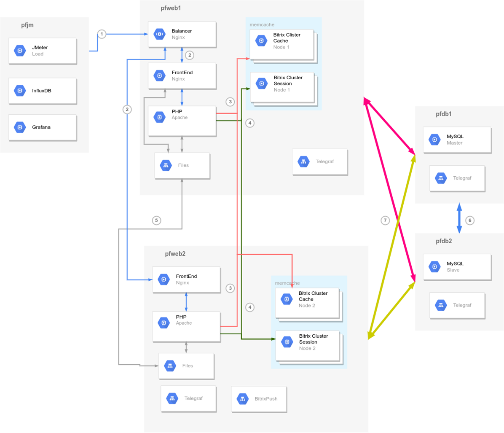The width and height of the screenshot is (504, 433).
Task: Click the JMeter Load node icon
Action: [20, 51]
